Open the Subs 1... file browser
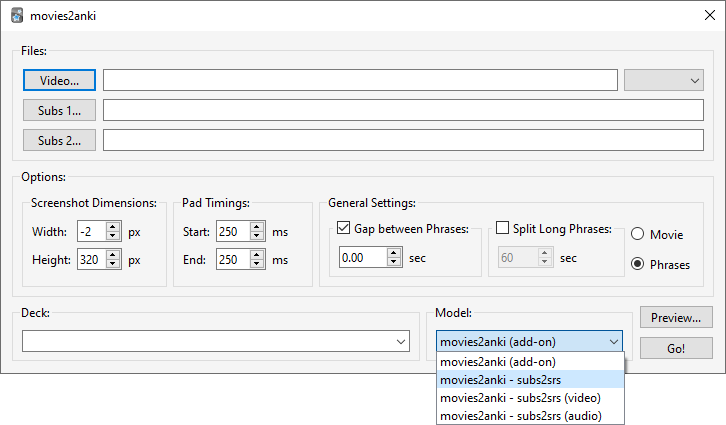This screenshot has height=425, width=726. [x=59, y=110]
